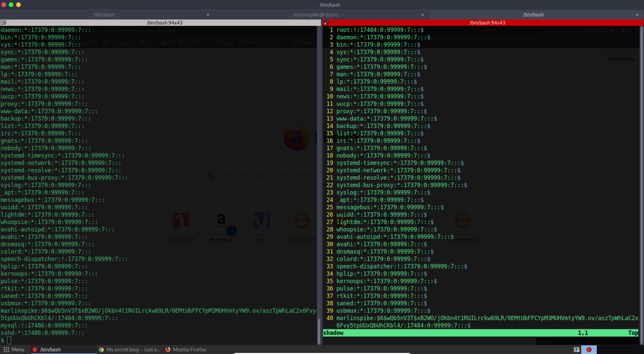644x354 pixels.
Task: Click the systemd-bus-proxy line in the left pane
Action: coord(64,177)
